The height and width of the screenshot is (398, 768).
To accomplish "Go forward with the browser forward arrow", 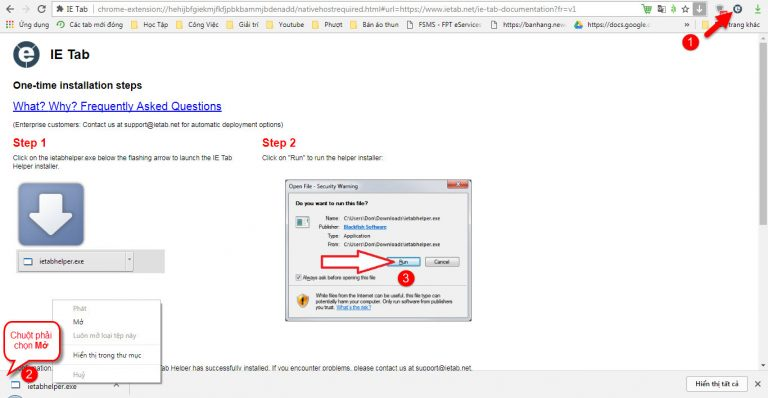I will click(x=25, y=9).
